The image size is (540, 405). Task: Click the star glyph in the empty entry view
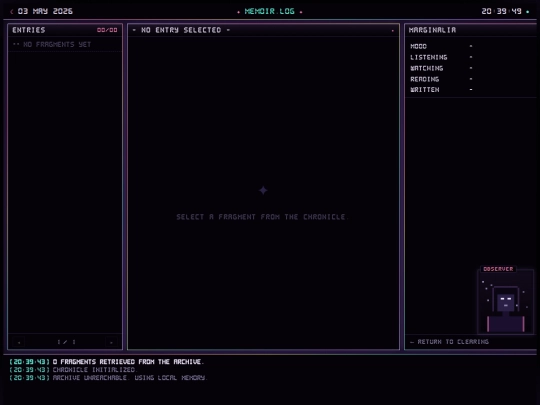pyautogui.click(x=263, y=190)
